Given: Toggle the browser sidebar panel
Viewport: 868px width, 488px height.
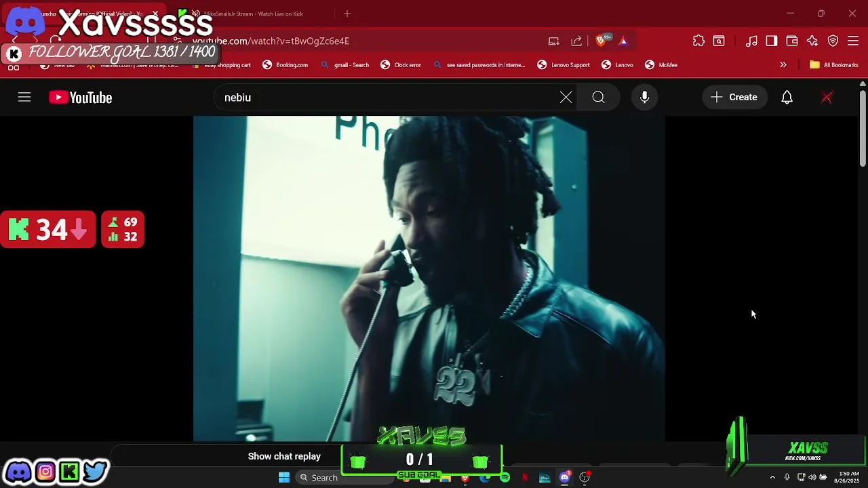Looking at the screenshot, I should tap(772, 41).
